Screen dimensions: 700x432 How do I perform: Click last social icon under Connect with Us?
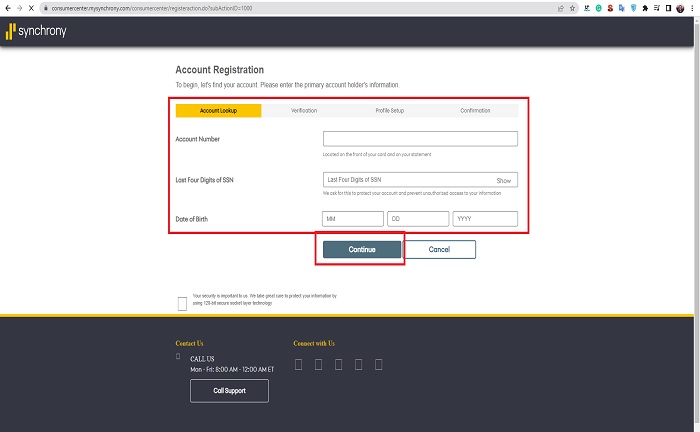(378, 364)
